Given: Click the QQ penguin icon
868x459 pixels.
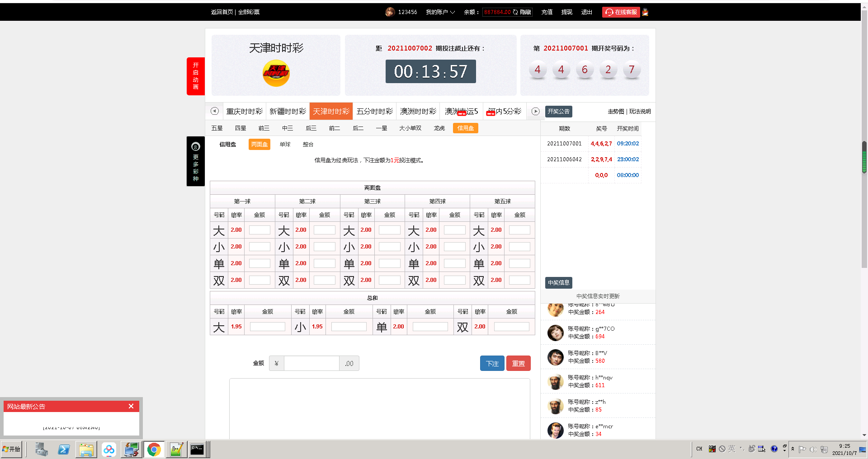Looking at the screenshot, I should pos(645,12).
